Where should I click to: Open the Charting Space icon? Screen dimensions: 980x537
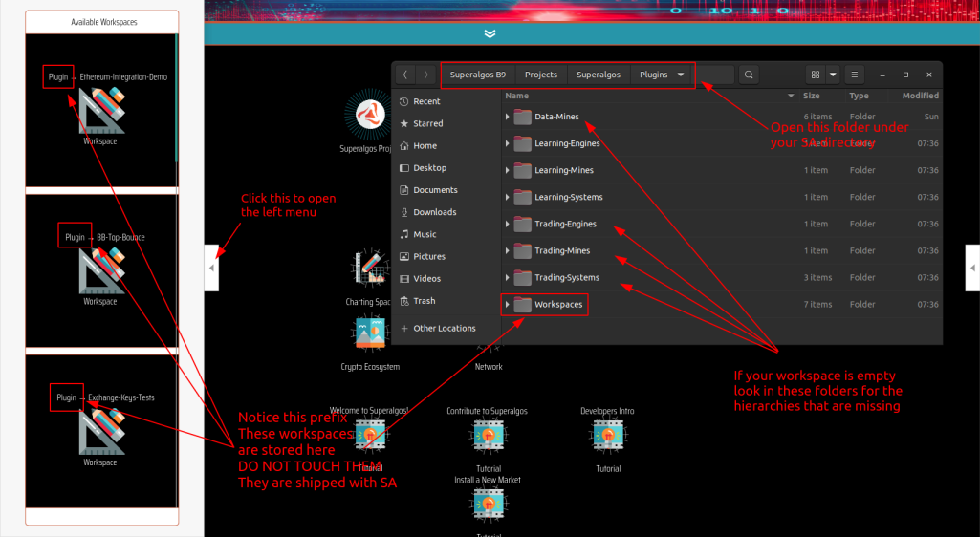[x=370, y=269]
